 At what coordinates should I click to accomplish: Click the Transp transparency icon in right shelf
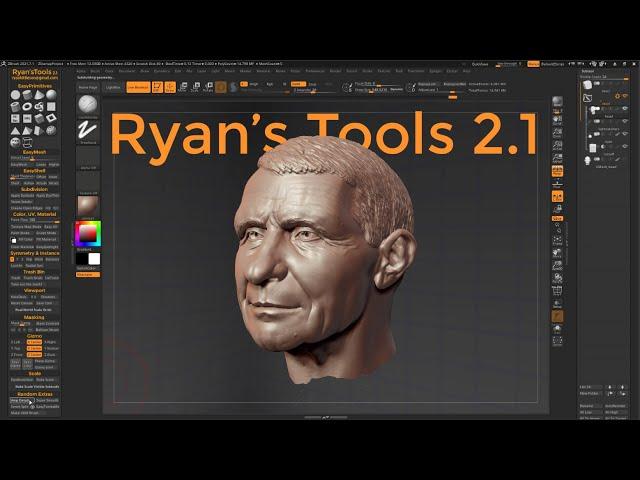(x=557, y=303)
